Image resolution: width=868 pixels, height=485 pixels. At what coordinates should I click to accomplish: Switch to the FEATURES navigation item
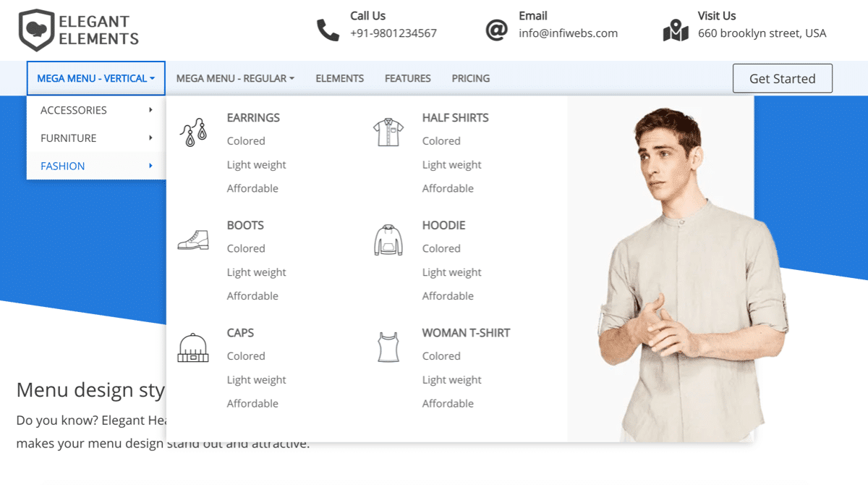[x=407, y=77]
